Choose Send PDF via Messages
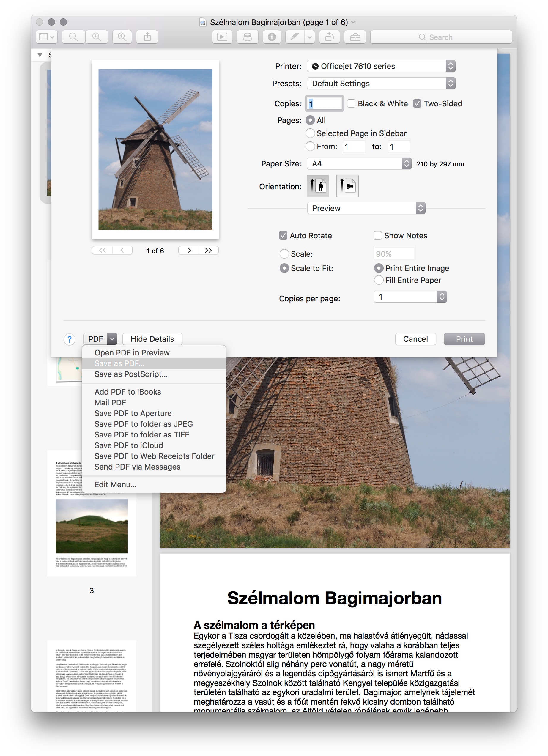Viewport: 548px width, 756px height. 154,467
